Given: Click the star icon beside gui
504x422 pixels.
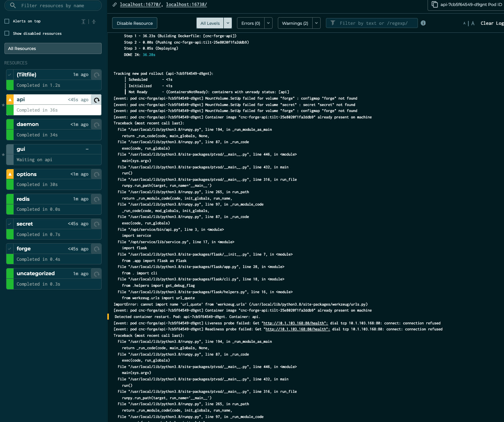Looking at the screenshot, I should tap(3, 154).
